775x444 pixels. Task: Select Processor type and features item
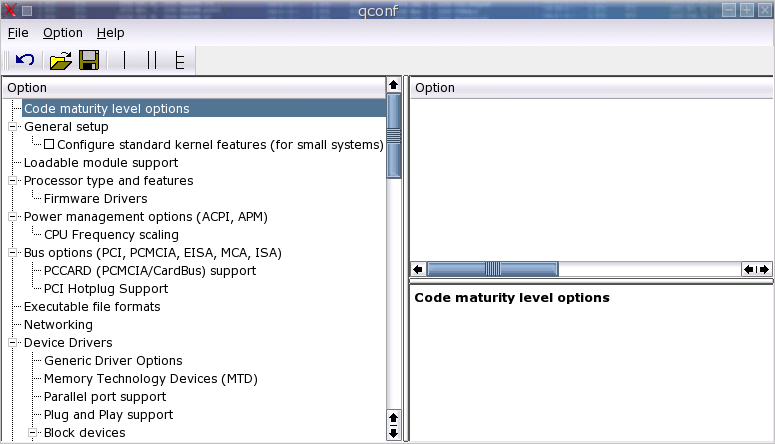(108, 180)
